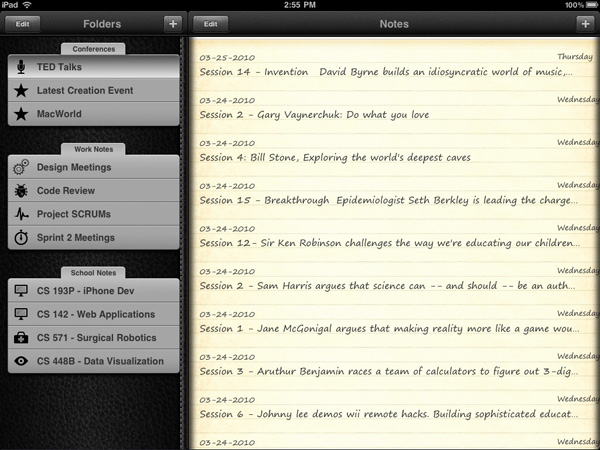
Task: Tap the 2:55 PM clock in status bar
Action: (300, 5)
